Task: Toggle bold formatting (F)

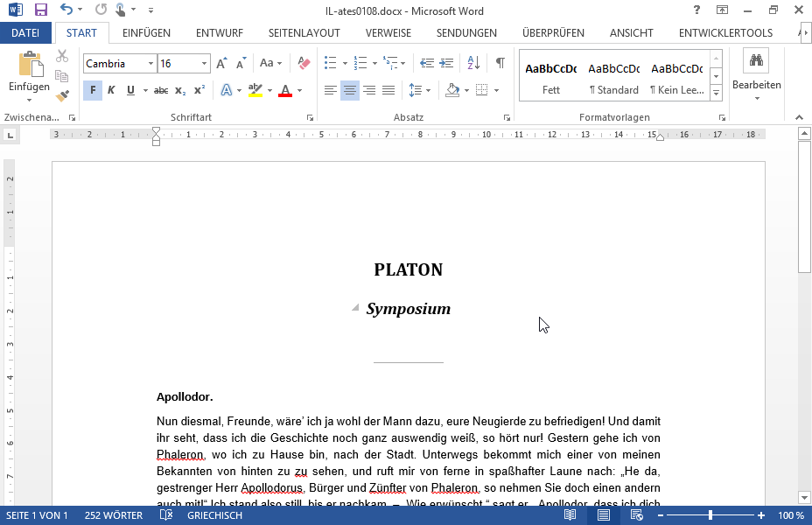Action: pyautogui.click(x=93, y=90)
